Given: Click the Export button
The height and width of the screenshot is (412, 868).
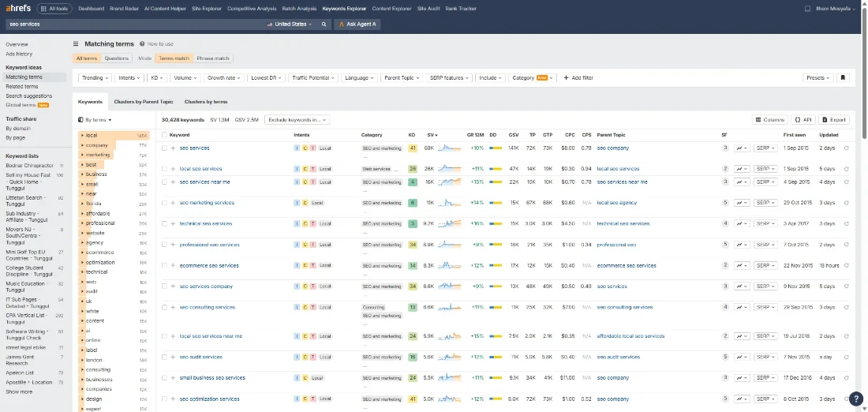Looking at the screenshot, I should [834, 120].
